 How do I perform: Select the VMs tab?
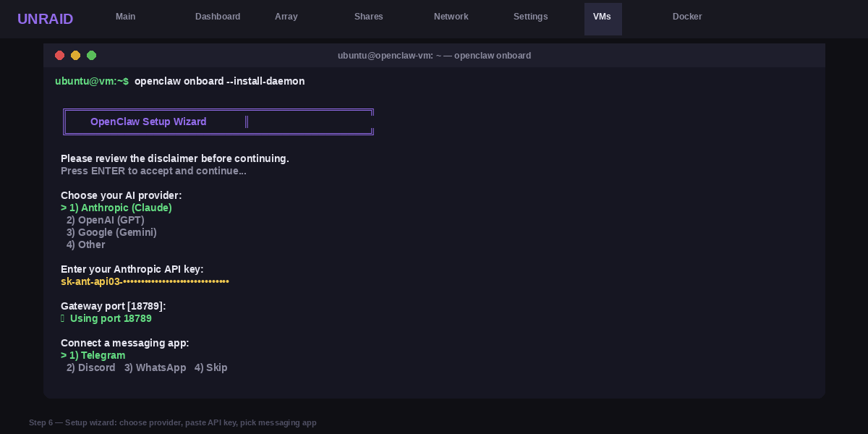[x=603, y=17]
